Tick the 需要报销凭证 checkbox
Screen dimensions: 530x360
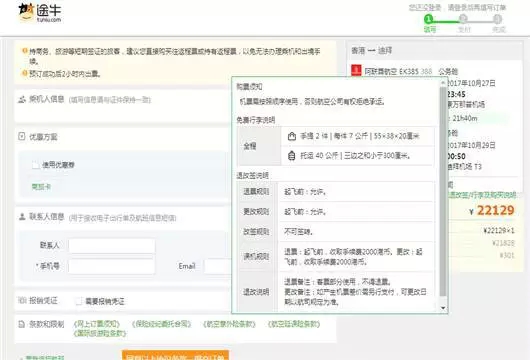(79, 301)
